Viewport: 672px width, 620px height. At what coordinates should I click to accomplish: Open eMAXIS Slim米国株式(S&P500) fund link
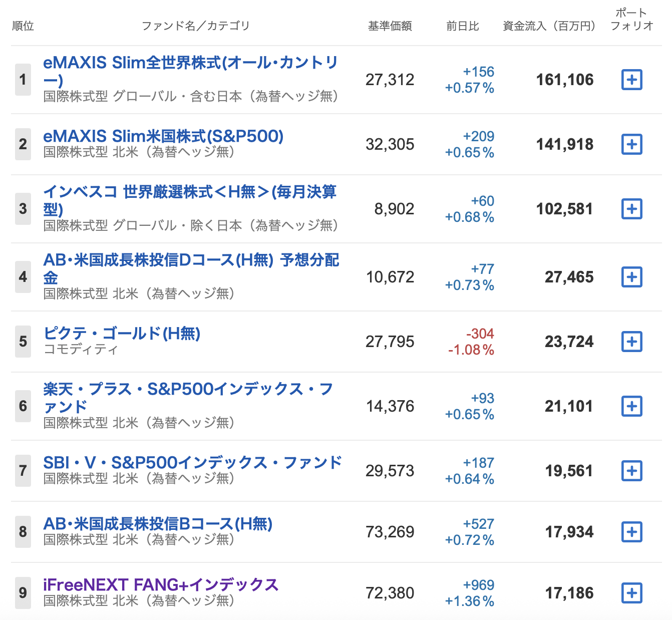[x=163, y=136]
